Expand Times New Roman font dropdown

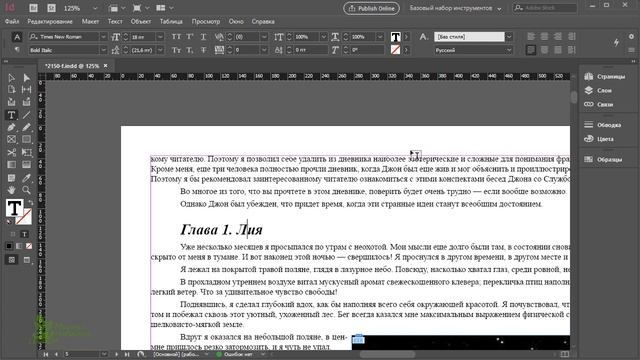coord(103,37)
